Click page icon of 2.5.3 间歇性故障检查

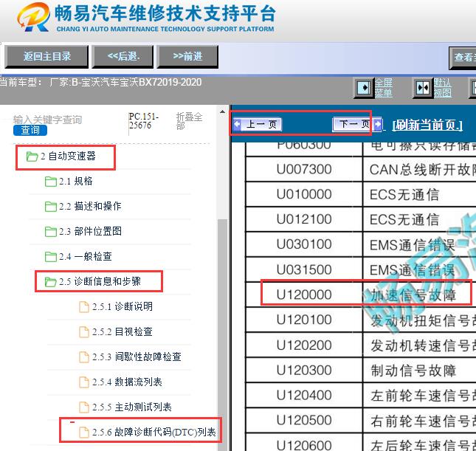coord(84,357)
